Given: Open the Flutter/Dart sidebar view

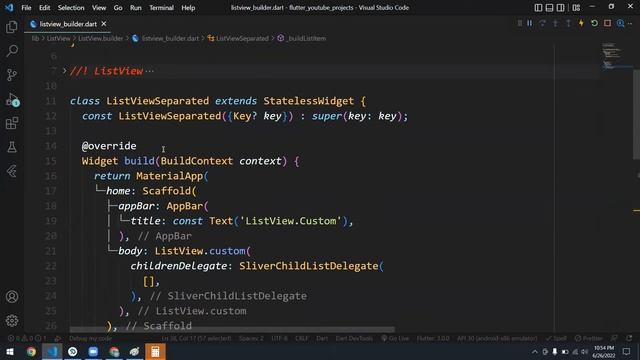Looking at the screenshot, I should coord(12,171).
